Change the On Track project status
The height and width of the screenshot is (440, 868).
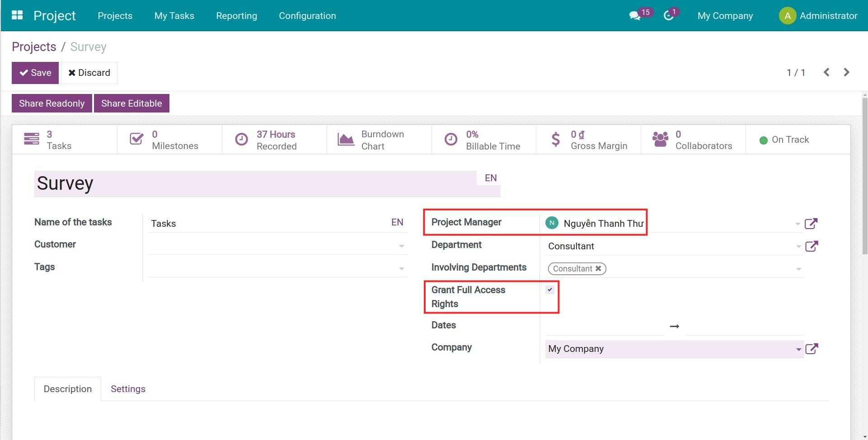click(784, 140)
